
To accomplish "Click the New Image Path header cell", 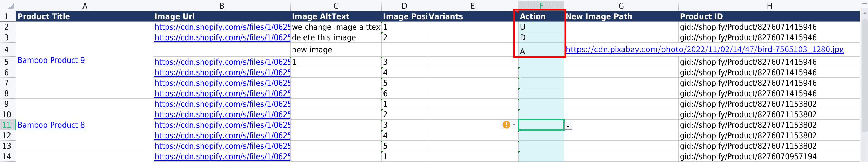I will point(621,16).
